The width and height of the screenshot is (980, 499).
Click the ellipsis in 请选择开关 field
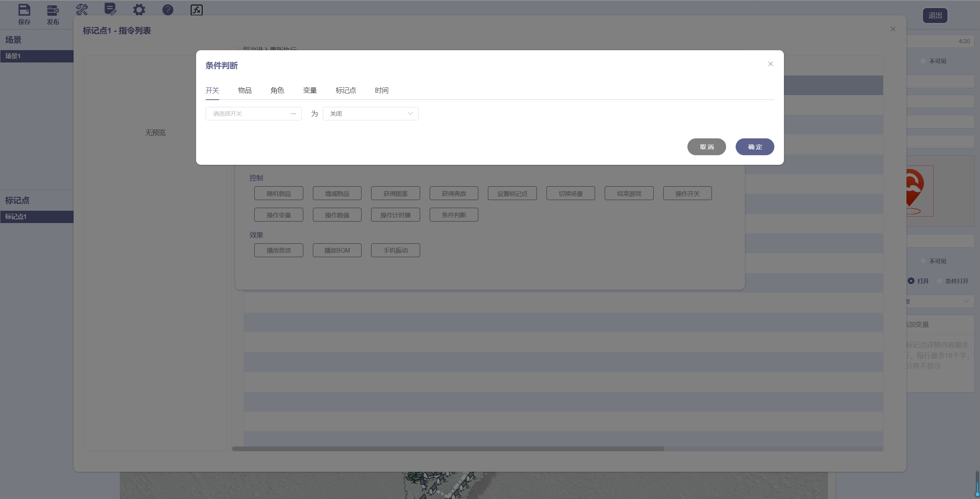click(x=293, y=114)
